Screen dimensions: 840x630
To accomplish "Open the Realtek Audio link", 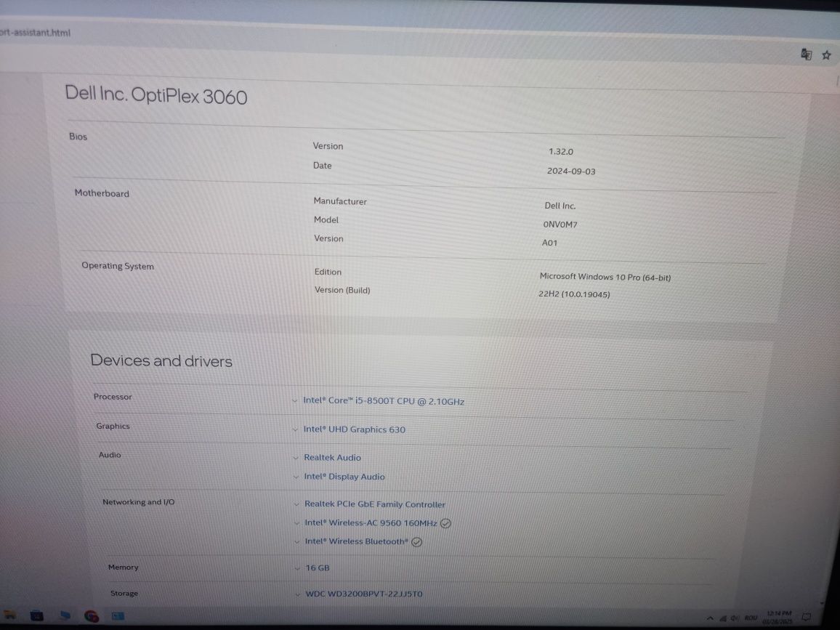I will 332,458.
